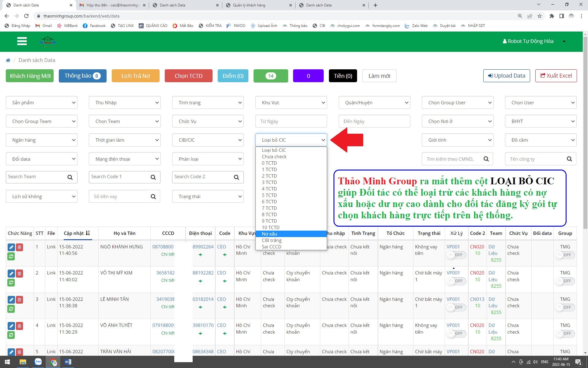Click the Từ Ngày date field
Screen dimensions: 588x368
pos(291,121)
